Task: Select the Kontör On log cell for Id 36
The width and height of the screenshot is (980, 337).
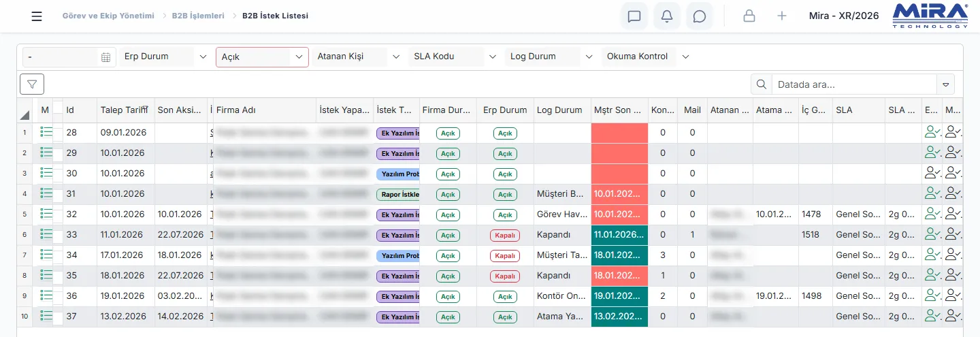Action: click(x=562, y=296)
